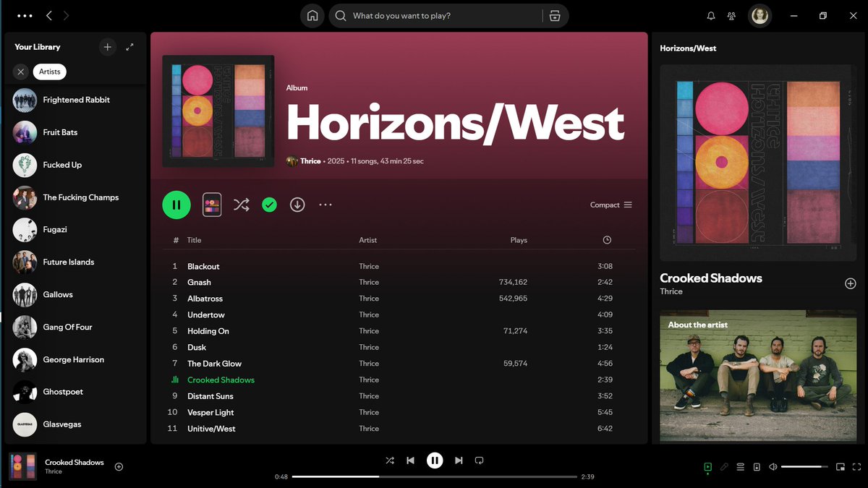This screenshot has width=868, height=488.
Task: Open Thrice link under Crooked Shadows in panel
Action: [x=671, y=291]
